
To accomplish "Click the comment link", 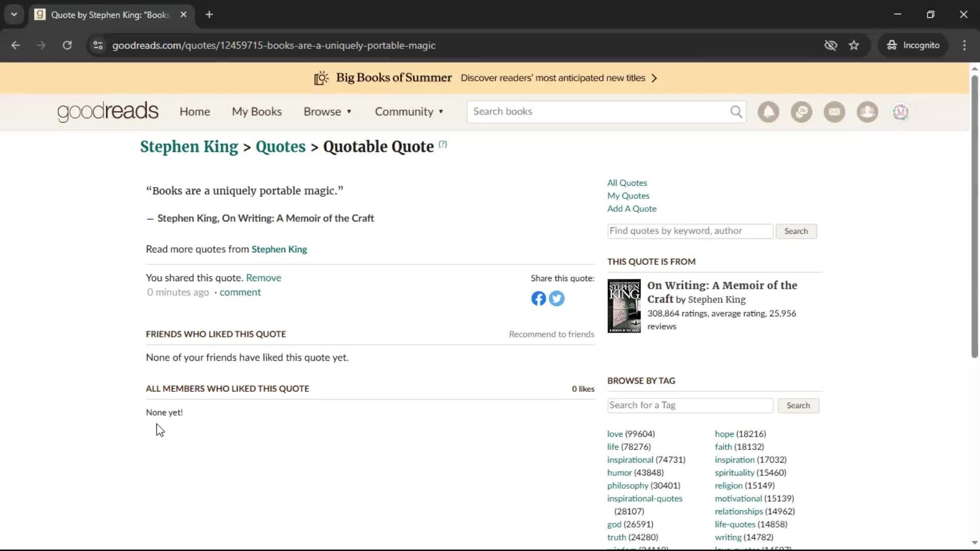I will point(240,292).
